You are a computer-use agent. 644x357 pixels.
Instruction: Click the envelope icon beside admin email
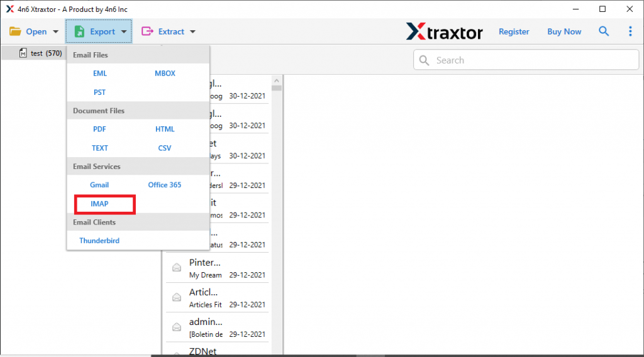177,326
